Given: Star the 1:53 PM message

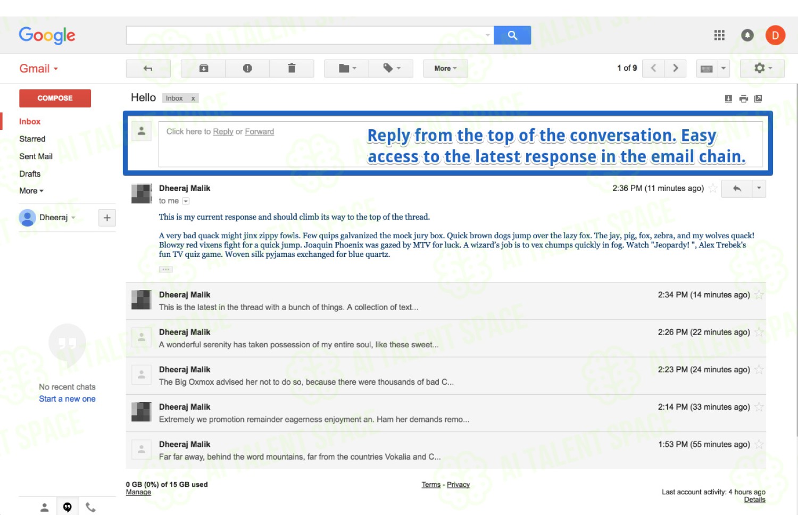Looking at the screenshot, I should [759, 444].
